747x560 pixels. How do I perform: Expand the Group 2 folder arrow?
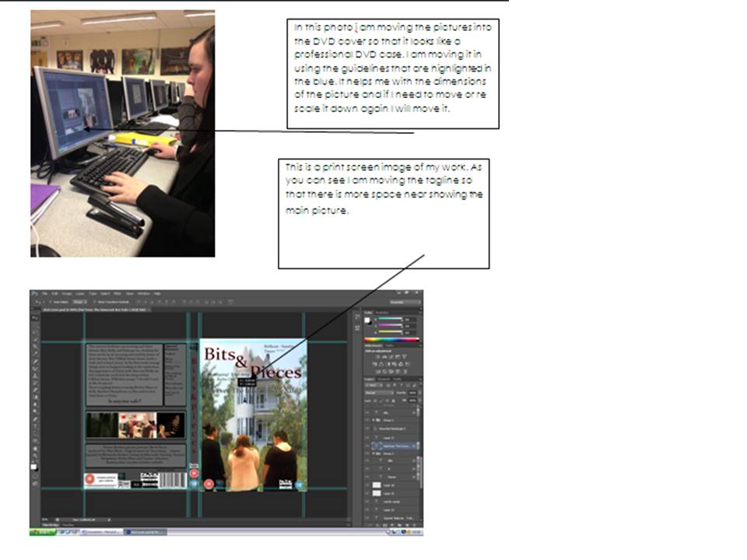click(373, 420)
